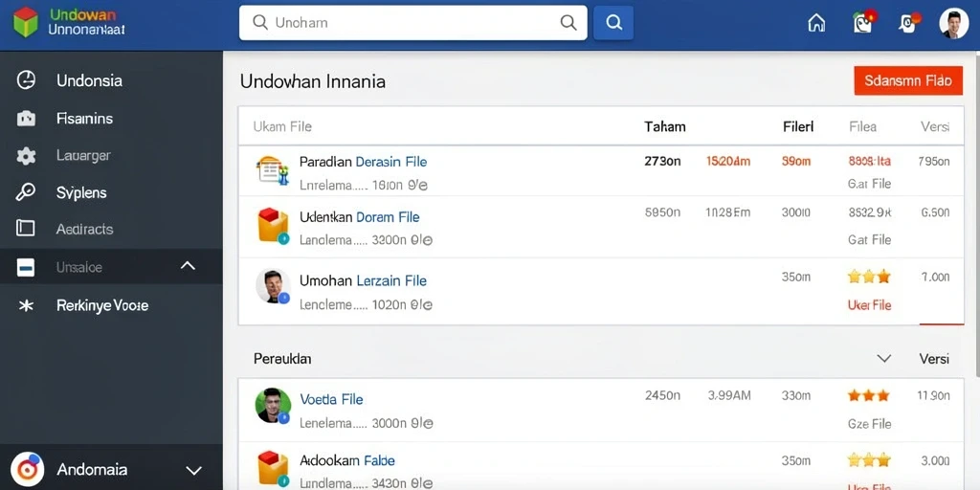The image size is (980, 490).
Task: Click star rating in Adookam Falde row
Action: click(x=869, y=461)
